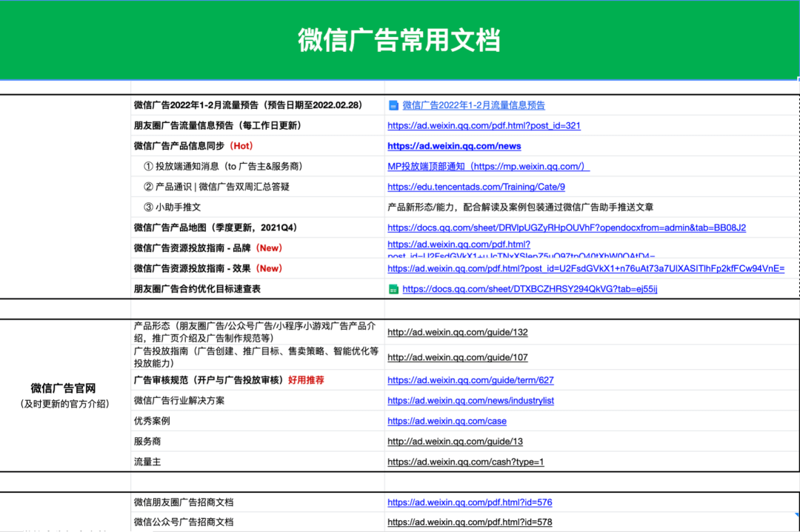Open the ad.weixin.qq.com/guide/132 link
Screen dimensions: 800x532
coord(457,333)
